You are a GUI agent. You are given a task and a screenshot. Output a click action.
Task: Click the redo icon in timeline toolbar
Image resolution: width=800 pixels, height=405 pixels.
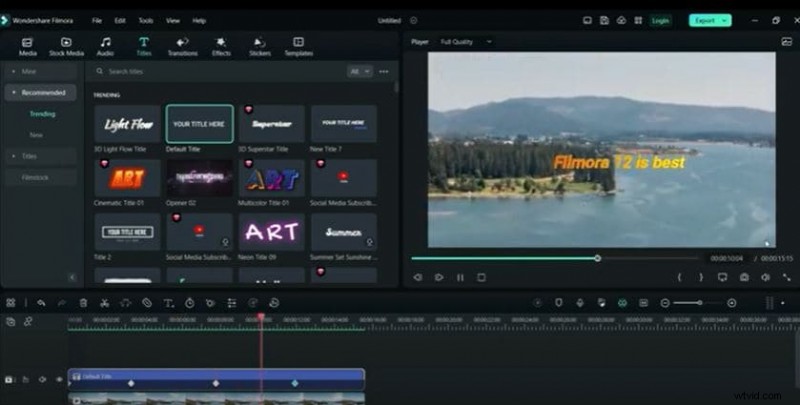(62, 303)
